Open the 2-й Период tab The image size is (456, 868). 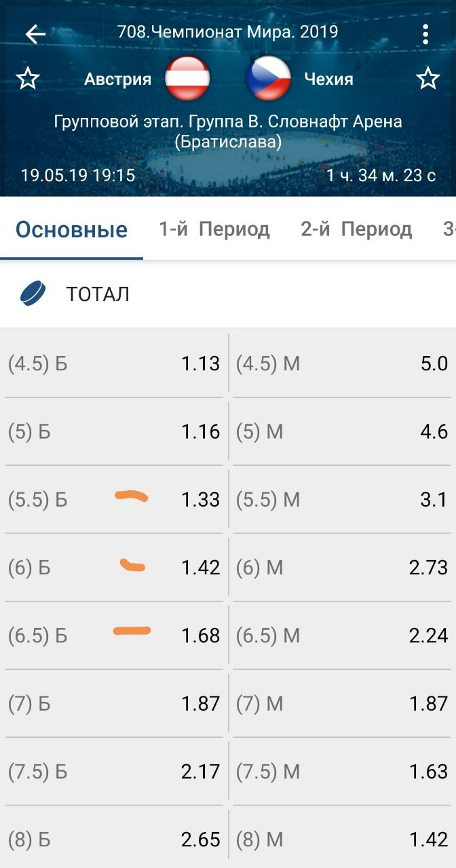(x=356, y=229)
